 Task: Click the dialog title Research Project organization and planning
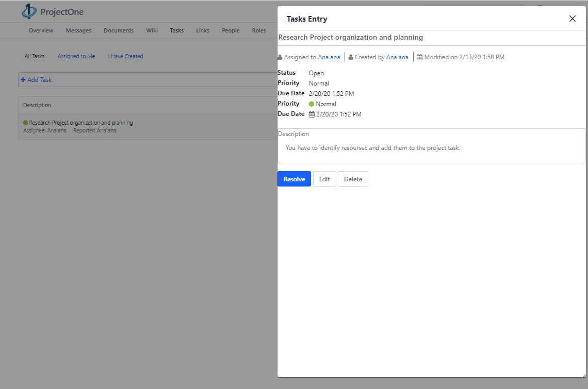(351, 37)
